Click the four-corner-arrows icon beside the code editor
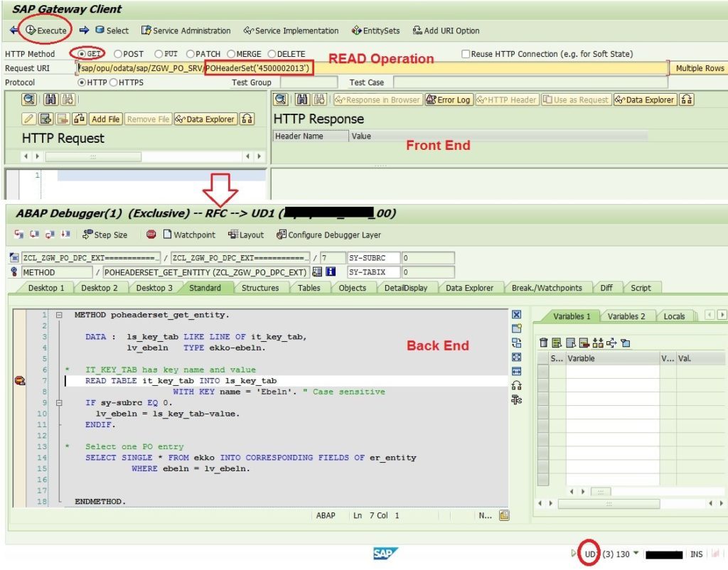The image size is (728, 570). point(517,357)
